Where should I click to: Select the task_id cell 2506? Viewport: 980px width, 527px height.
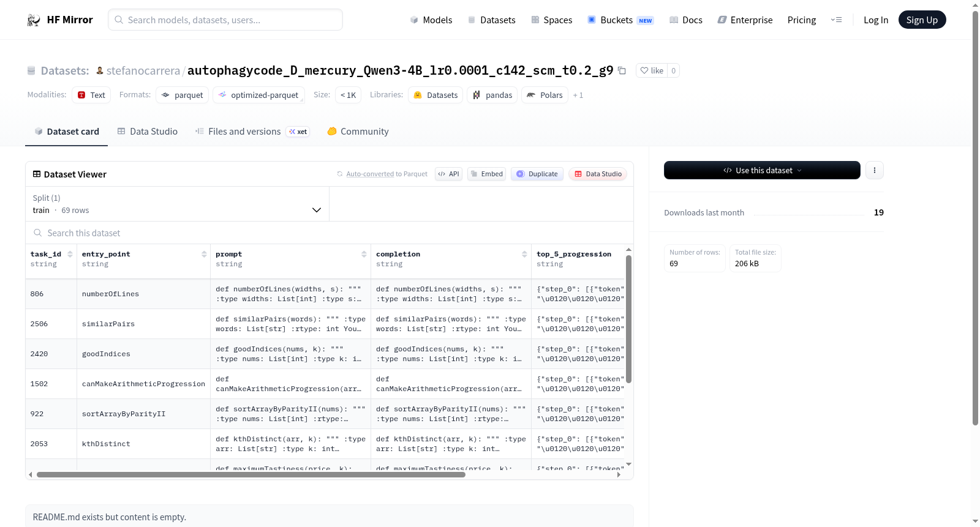[51, 324]
